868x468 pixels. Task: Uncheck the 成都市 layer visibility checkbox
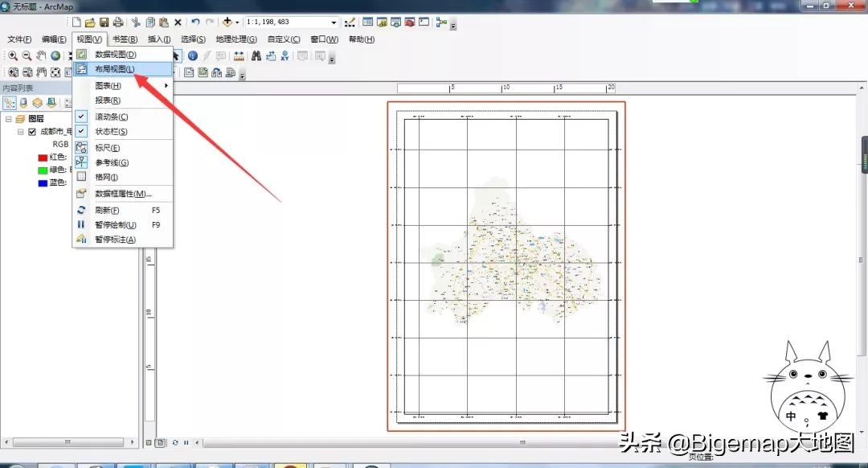32,132
